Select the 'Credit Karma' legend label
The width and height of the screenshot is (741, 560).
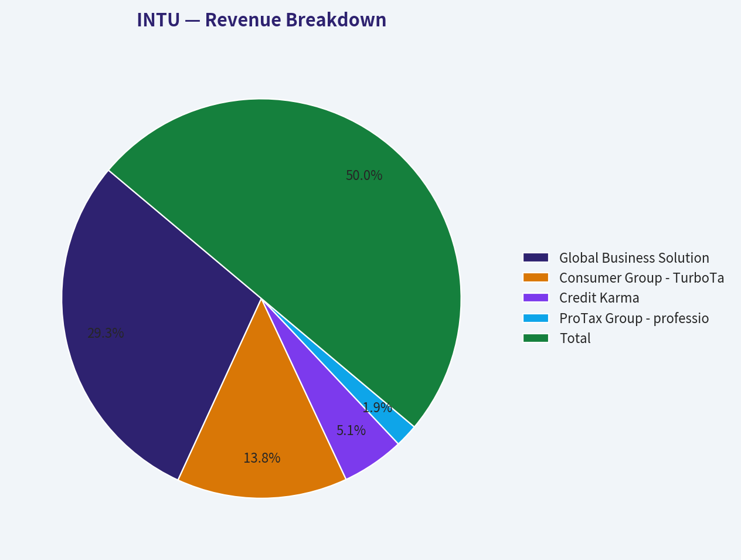(599, 298)
